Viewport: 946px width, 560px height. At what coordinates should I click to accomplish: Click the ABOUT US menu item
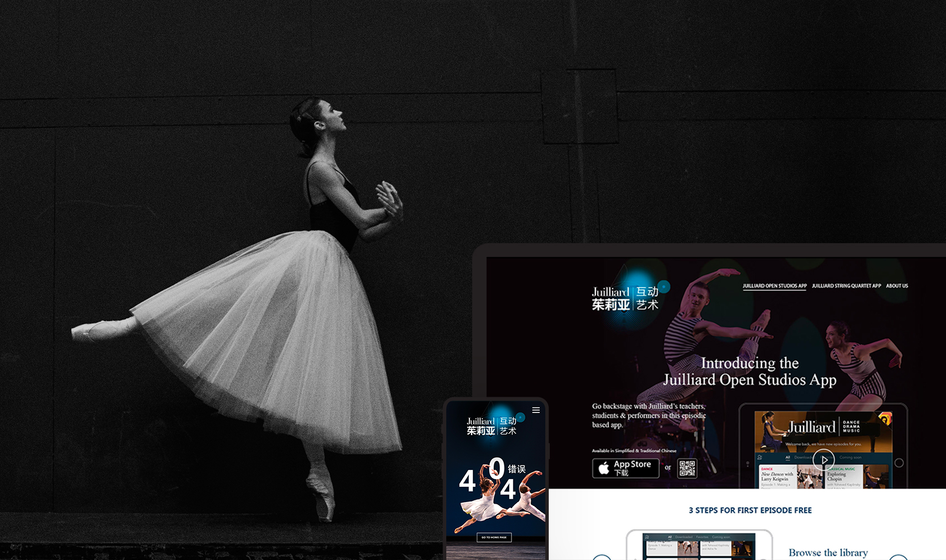(x=897, y=286)
